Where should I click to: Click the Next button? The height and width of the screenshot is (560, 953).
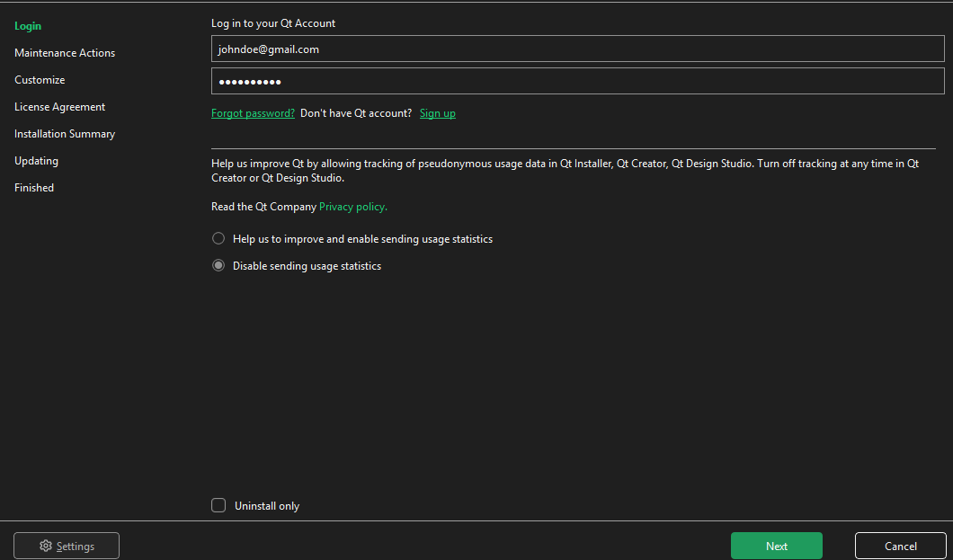click(776, 546)
